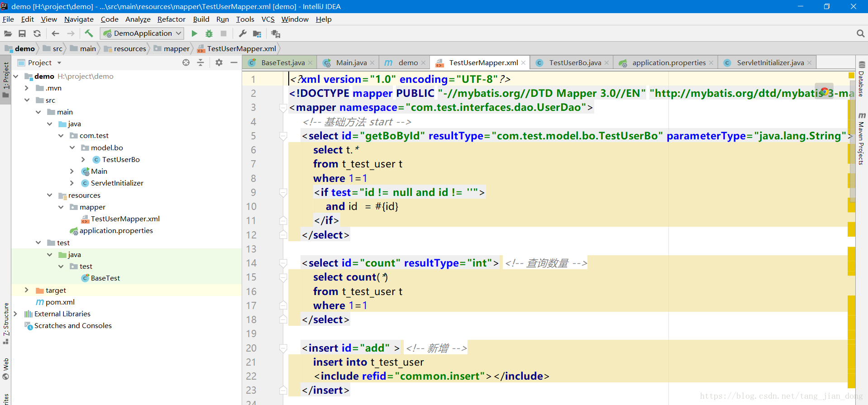The width and height of the screenshot is (868, 405).
Task: Click the yellow inspection status square
Action: (851, 75)
